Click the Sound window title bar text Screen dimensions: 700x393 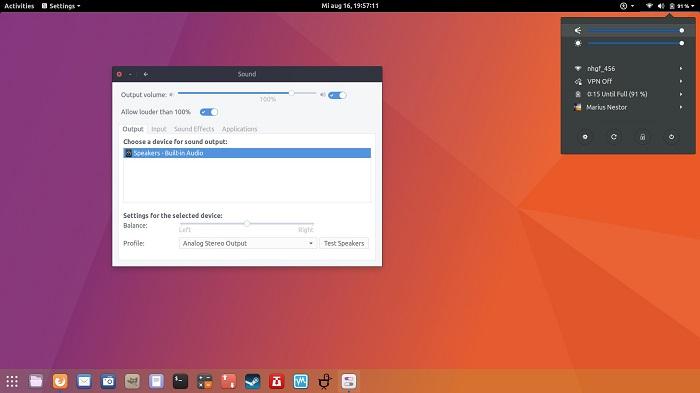[247, 74]
